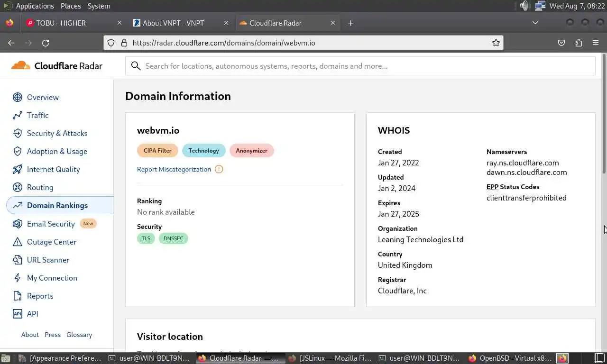Open the My Connection lightning icon
This screenshot has width=607, height=364.
(18, 278)
